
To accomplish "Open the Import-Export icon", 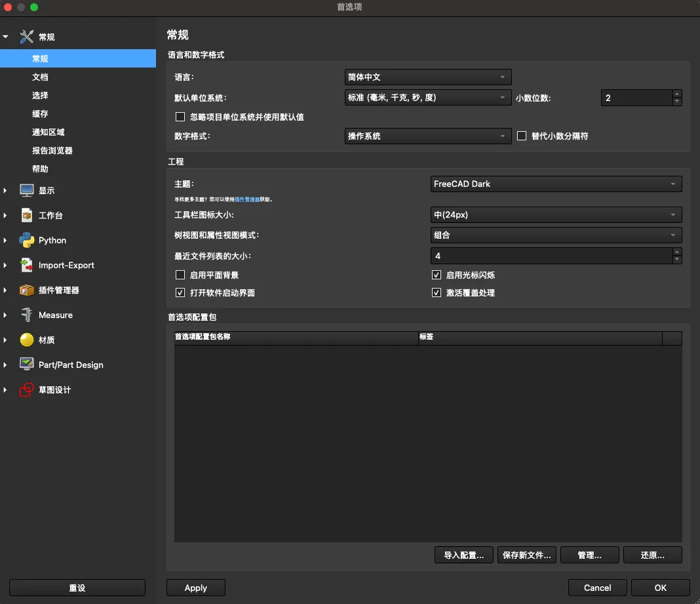I will click(x=27, y=265).
